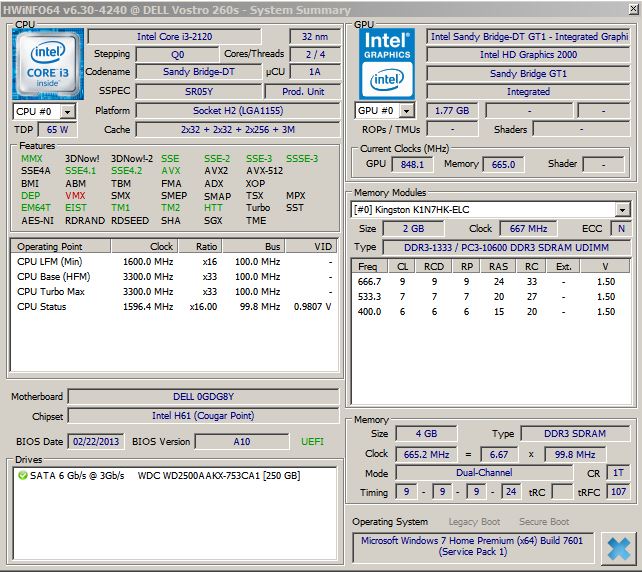Viewport: 642px width, 572px height.
Task: Click the CR 1T value
Action: tap(618, 473)
